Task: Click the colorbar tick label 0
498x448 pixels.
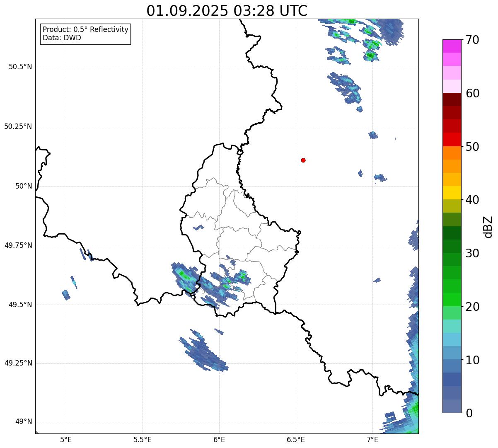Action: [469, 413]
